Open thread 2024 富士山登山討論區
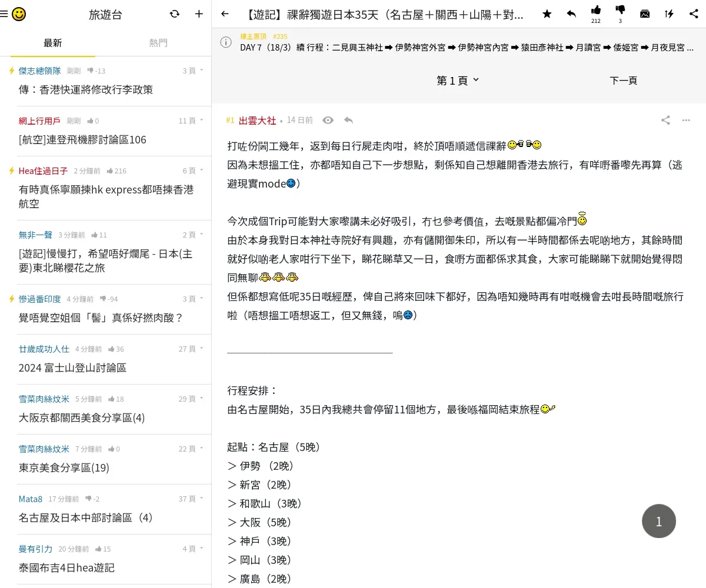Viewport: 706px width, 588px height. pos(72,367)
